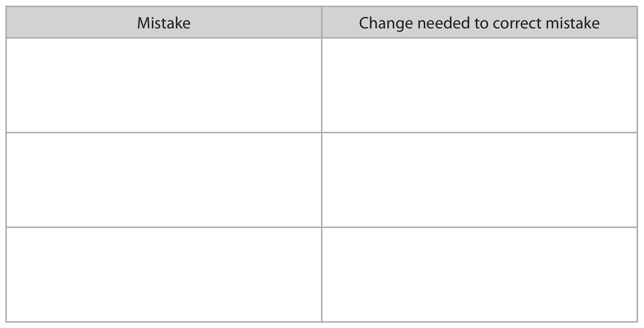644x328 pixels.
Task: Click the table's right outer border
Action: (638, 164)
